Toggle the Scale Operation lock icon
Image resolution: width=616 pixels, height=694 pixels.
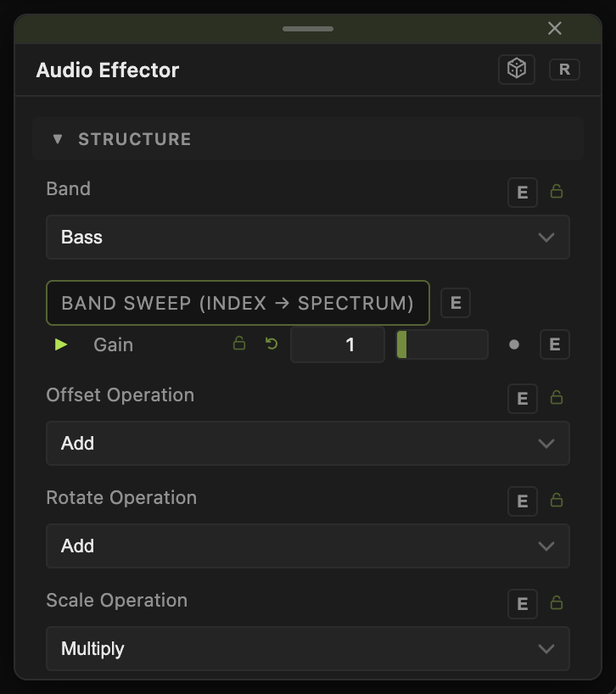point(557,603)
